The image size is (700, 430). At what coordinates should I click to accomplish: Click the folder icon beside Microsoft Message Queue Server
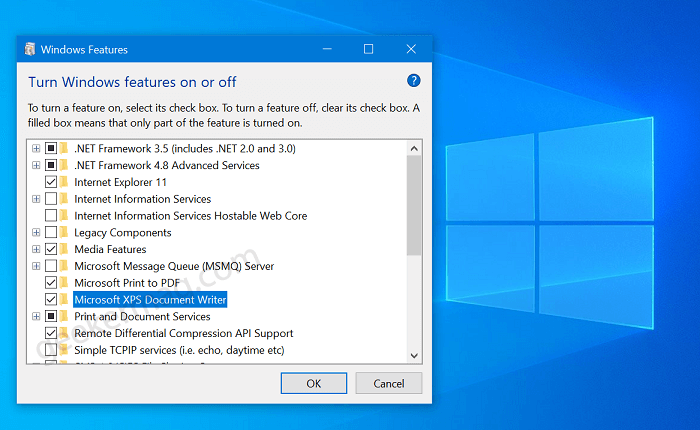64,266
